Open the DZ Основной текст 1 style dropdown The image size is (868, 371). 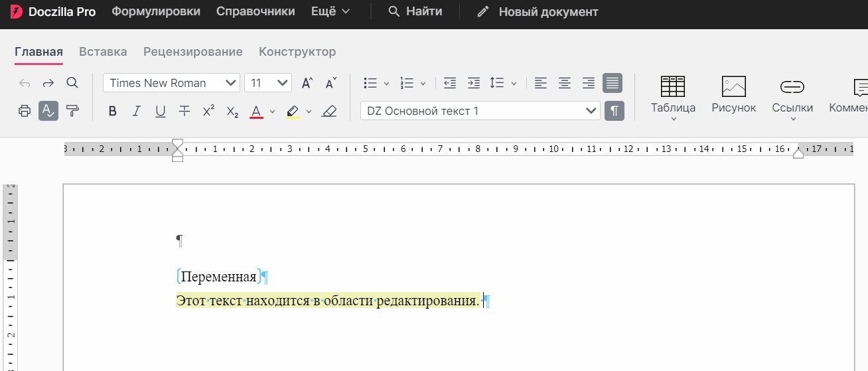click(480, 111)
